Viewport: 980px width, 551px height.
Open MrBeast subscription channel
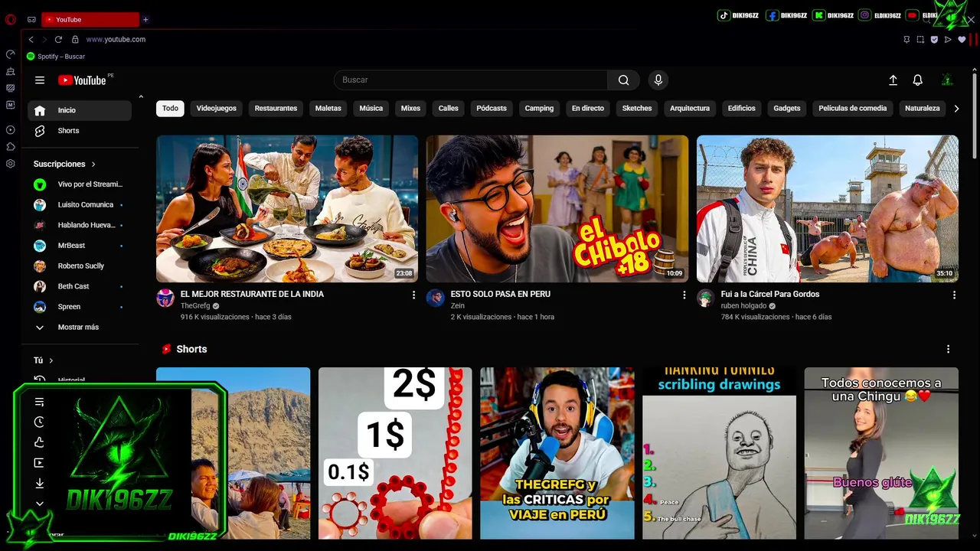click(x=80, y=246)
